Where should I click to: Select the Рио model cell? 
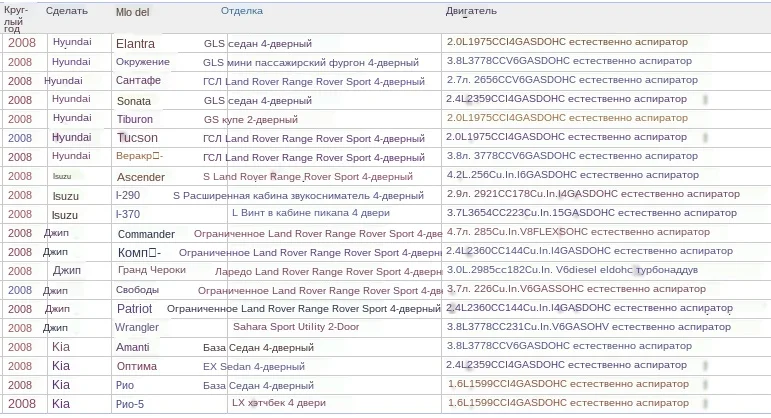[125, 386]
